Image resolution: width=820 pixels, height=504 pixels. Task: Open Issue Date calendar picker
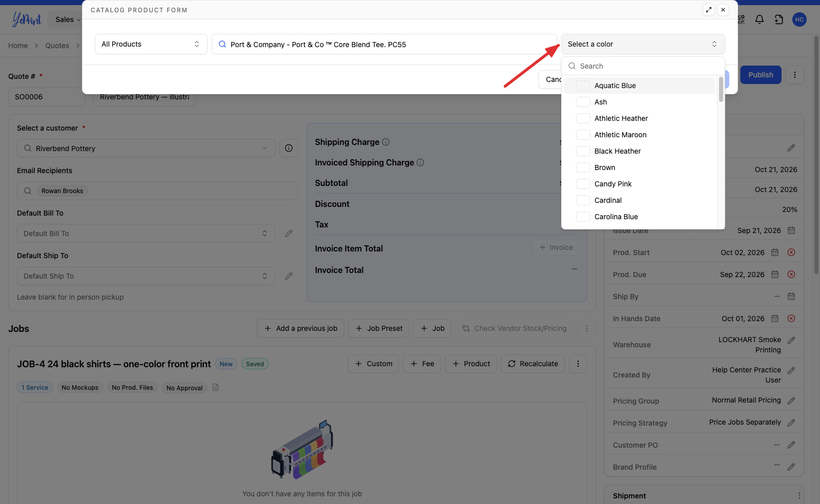coord(791,230)
